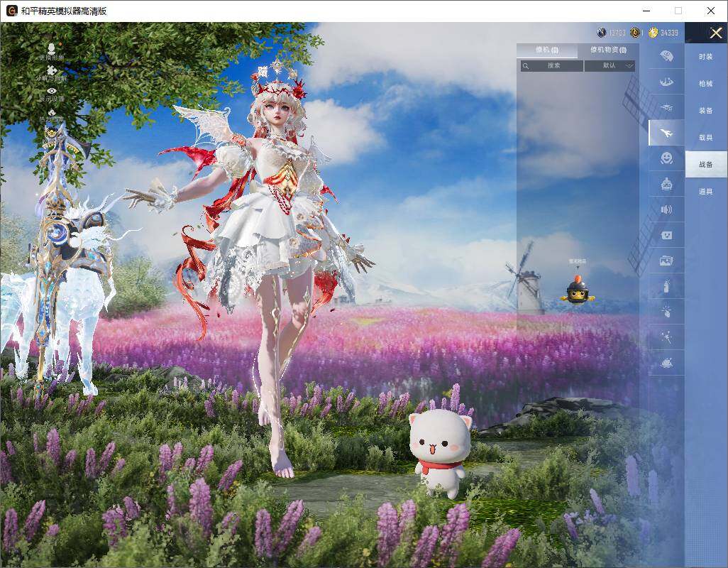This screenshot has width=728, height=568.
Task: Click the flying black robot wingman
Action: click(577, 290)
